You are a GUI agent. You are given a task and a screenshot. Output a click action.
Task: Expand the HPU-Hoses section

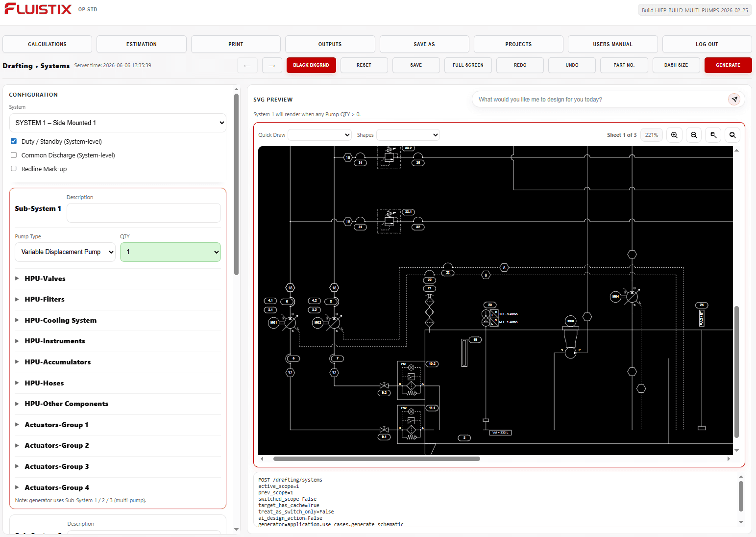(44, 383)
